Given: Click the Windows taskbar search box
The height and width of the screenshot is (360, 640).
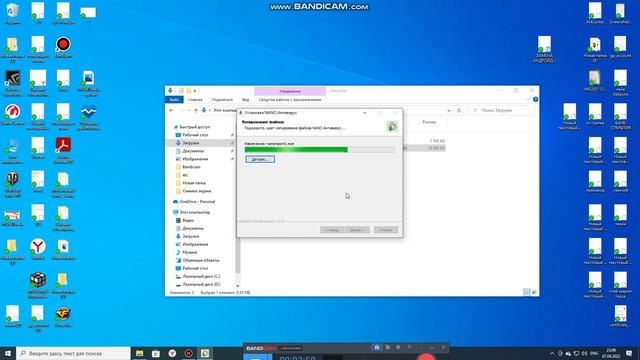Looking at the screenshot, I should click(73, 353).
